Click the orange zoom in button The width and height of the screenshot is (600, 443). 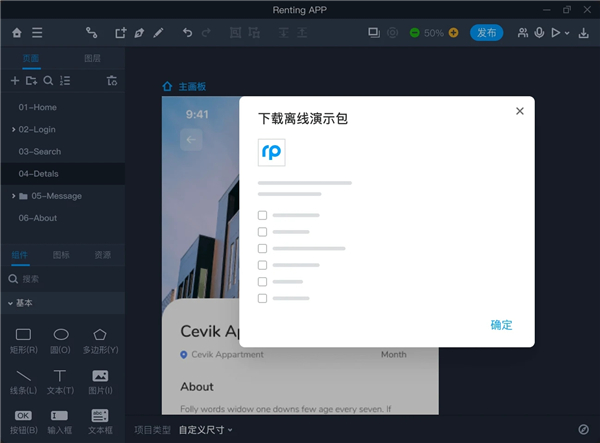453,33
